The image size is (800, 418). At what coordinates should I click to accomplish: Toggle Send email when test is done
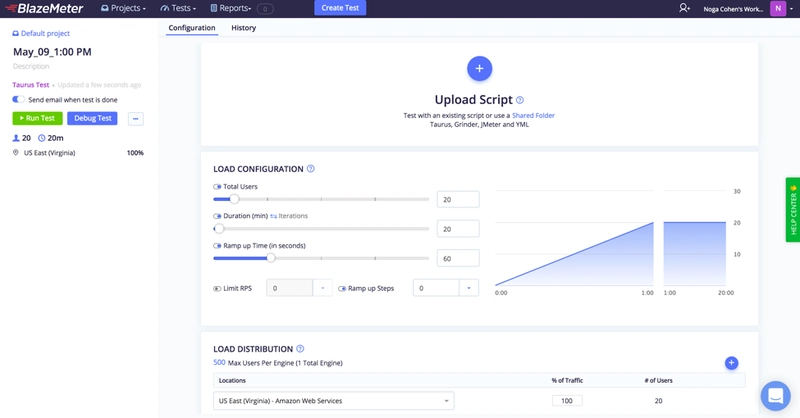[18, 100]
